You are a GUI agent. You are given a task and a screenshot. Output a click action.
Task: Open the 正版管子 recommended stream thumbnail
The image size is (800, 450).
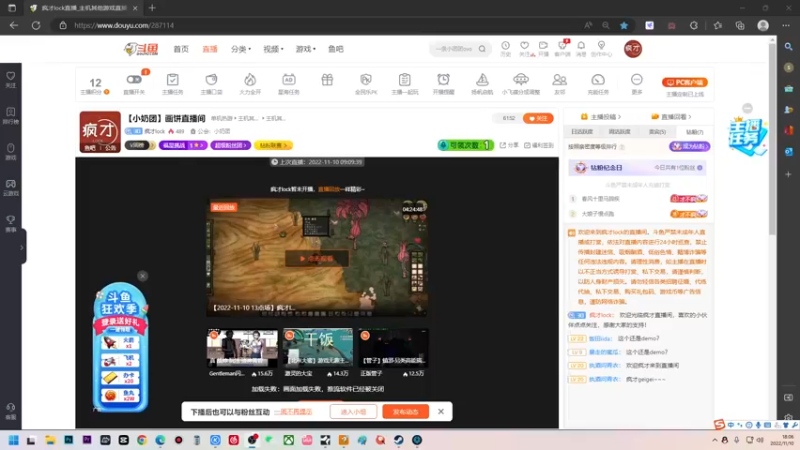click(x=393, y=348)
